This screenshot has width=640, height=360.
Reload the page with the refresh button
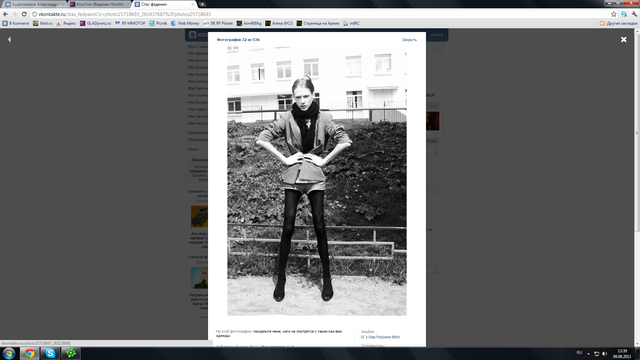pos(24,14)
